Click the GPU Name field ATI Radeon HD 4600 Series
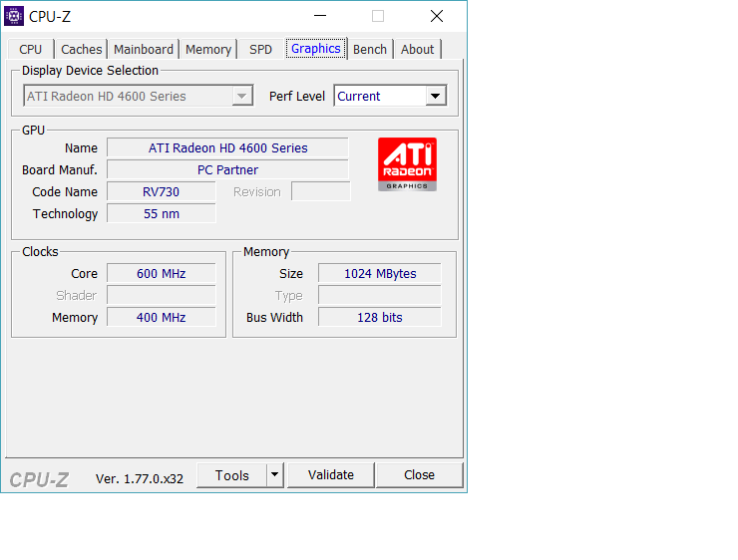The height and width of the screenshot is (560, 738). point(227,147)
